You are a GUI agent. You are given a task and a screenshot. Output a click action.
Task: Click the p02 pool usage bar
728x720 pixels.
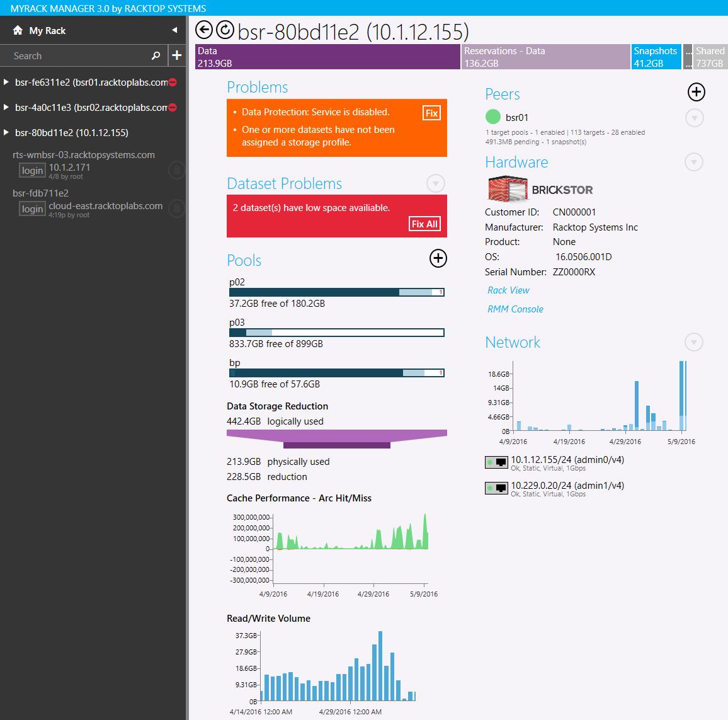pos(337,292)
